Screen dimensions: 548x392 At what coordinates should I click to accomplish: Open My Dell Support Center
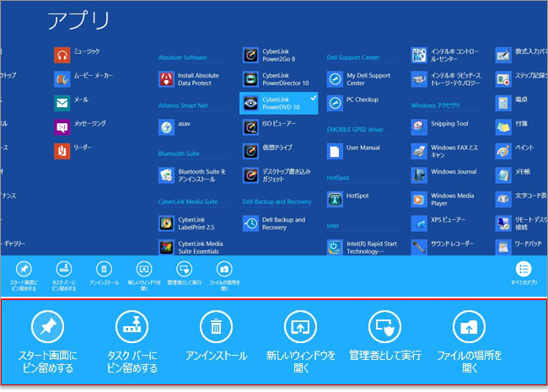pyautogui.click(x=335, y=79)
